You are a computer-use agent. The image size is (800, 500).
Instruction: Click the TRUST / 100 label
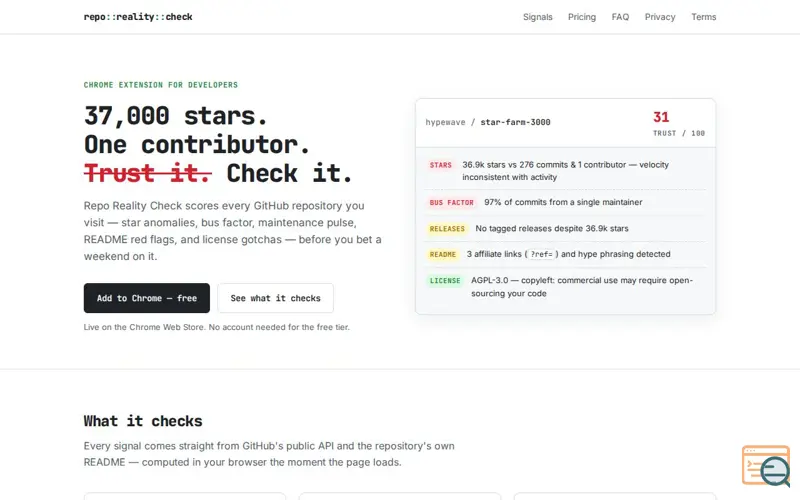[x=679, y=133]
